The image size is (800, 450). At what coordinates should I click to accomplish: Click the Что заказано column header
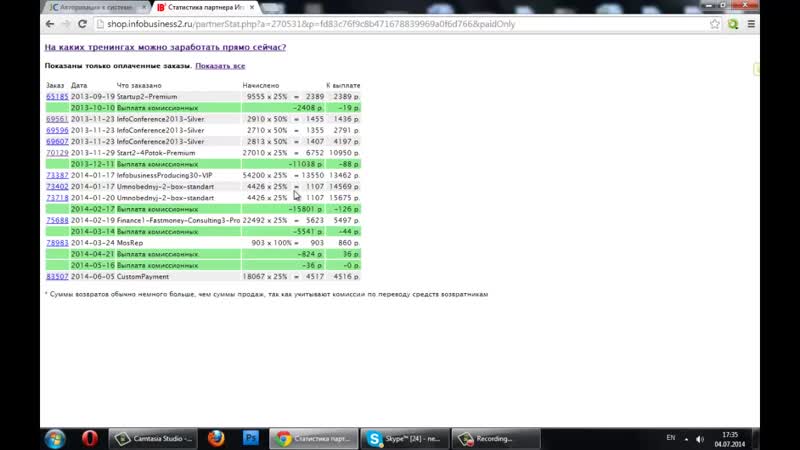[x=139, y=85]
